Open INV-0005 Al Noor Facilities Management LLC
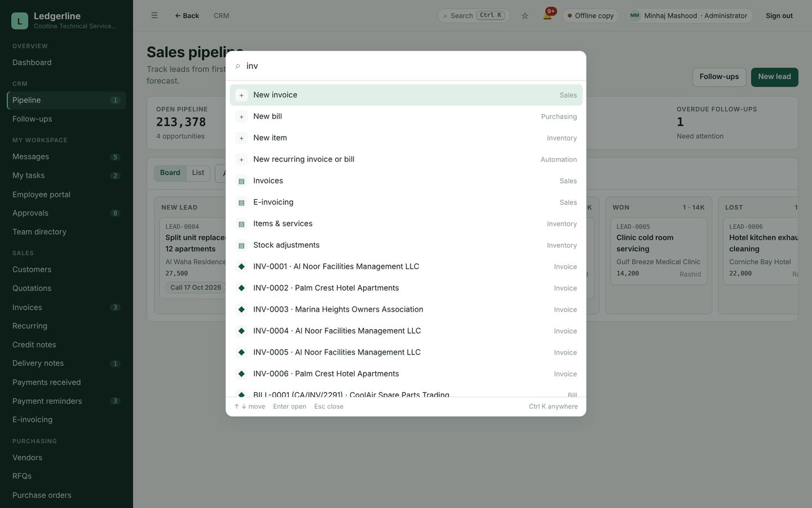Viewport: 812px width, 508px height. tap(406, 352)
